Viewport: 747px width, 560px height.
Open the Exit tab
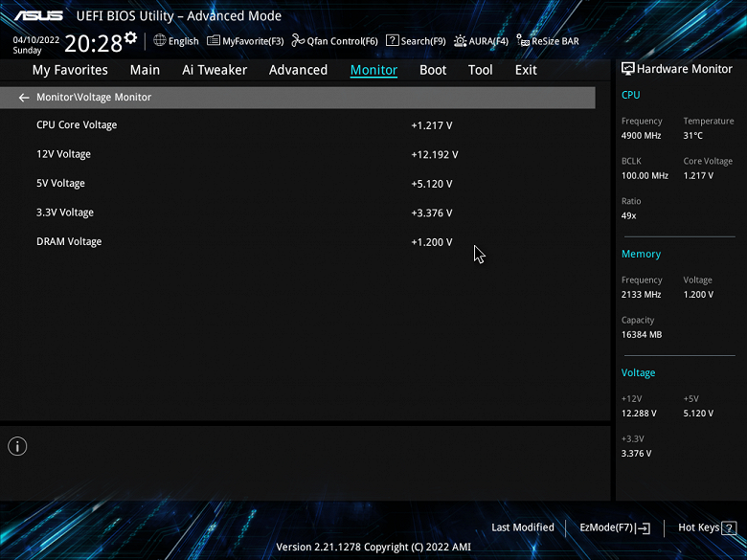click(526, 70)
